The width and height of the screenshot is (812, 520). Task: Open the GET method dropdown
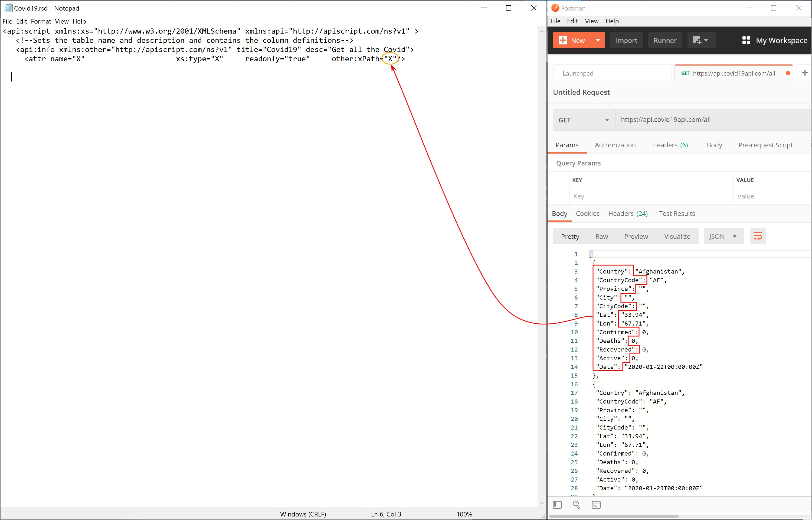tap(584, 120)
